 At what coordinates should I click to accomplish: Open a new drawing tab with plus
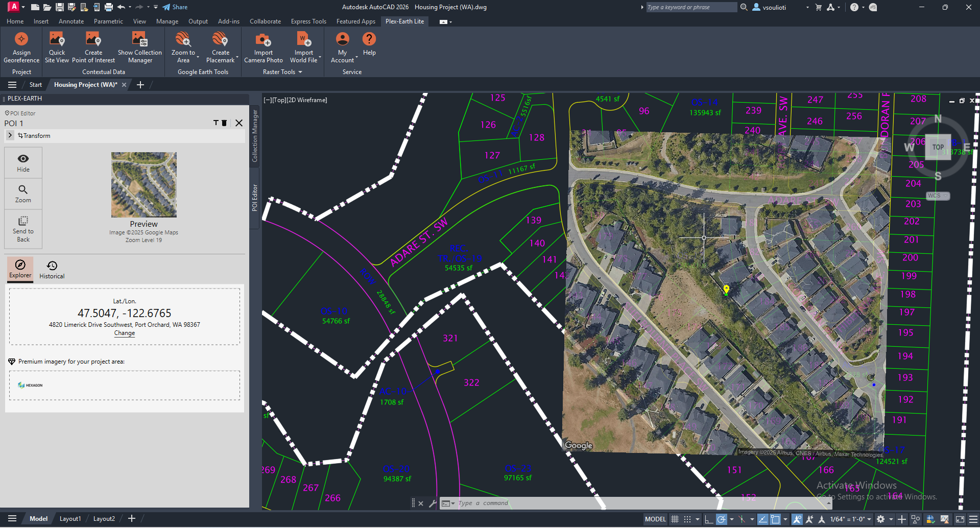click(x=140, y=85)
